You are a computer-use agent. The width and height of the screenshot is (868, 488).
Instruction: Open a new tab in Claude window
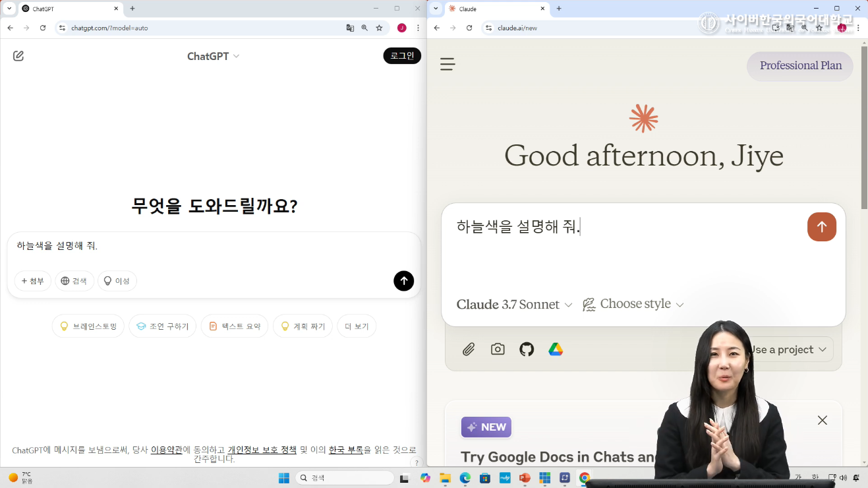(x=559, y=9)
